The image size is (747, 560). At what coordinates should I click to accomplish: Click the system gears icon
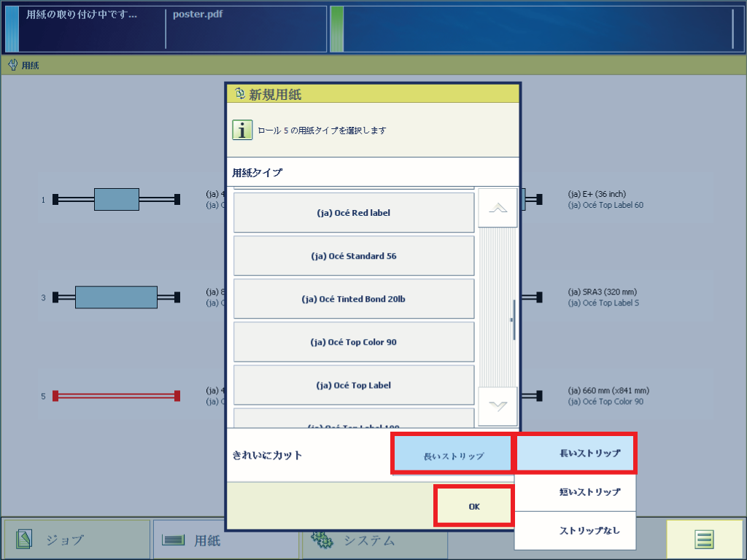[322, 539]
